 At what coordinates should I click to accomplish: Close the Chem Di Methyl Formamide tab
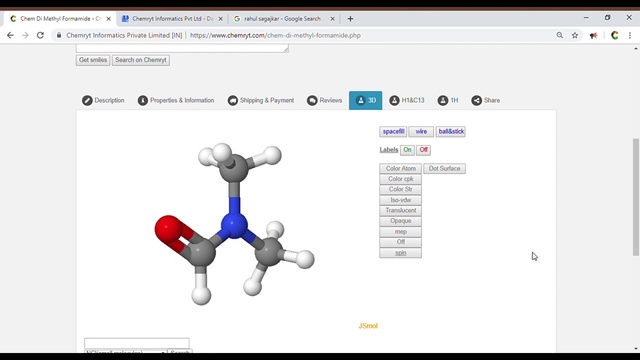coord(109,19)
